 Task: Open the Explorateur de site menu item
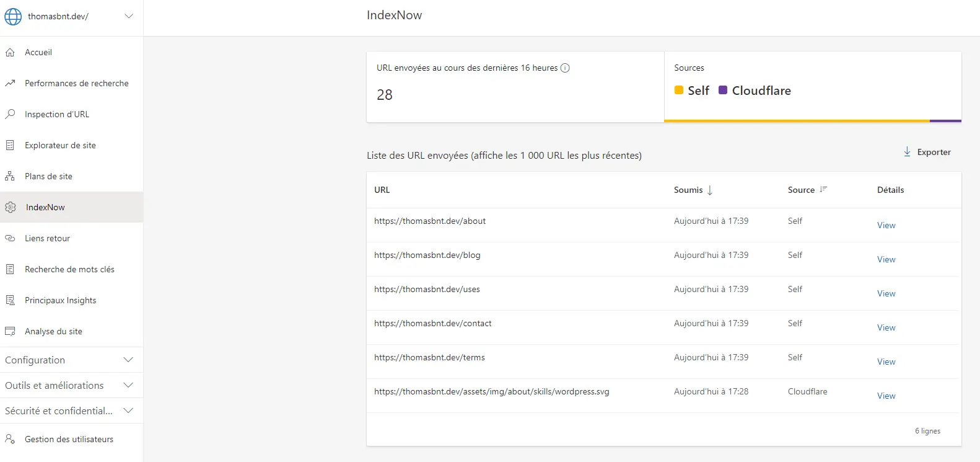[x=60, y=145]
